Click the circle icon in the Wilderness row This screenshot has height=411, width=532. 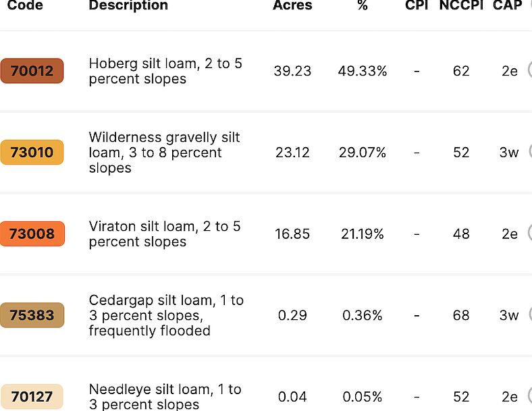click(x=529, y=151)
